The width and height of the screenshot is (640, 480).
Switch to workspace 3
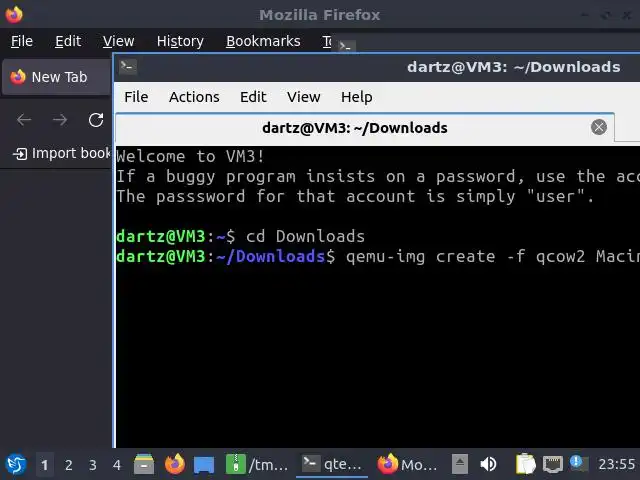point(93,464)
